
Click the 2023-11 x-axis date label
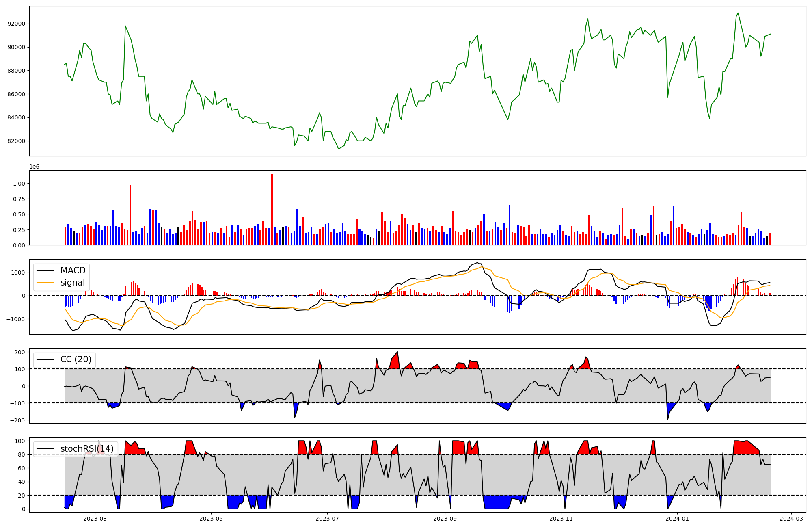[x=561, y=519]
